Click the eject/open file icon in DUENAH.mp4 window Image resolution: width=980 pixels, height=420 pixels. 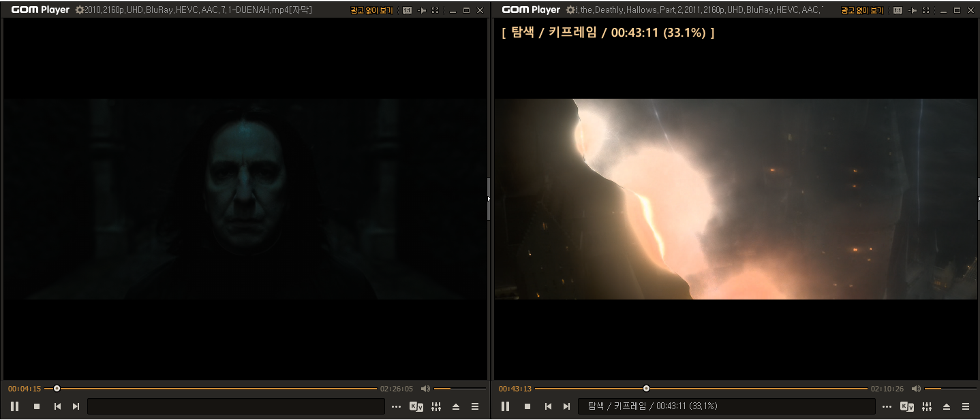pyautogui.click(x=456, y=406)
